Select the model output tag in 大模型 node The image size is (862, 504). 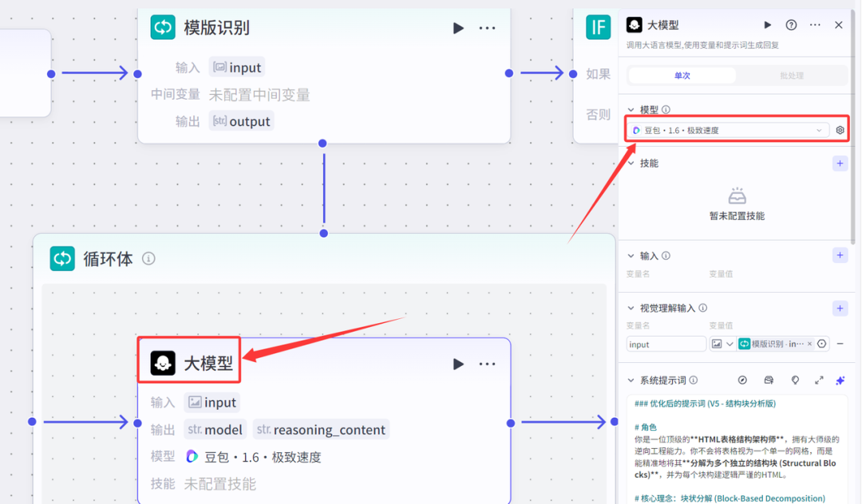tap(215, 429)
